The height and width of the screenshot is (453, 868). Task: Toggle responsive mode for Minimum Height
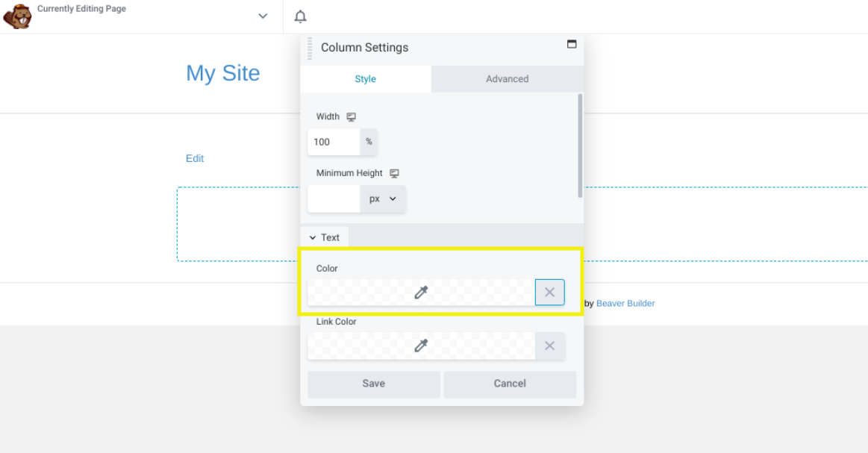(x=394, y=173)
